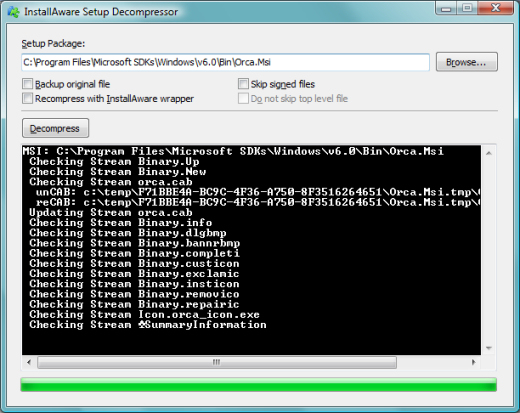Select log line "Checking Stream Binary.New"
The width and height of the screenshot is (520, 413).
click(117, 172)
